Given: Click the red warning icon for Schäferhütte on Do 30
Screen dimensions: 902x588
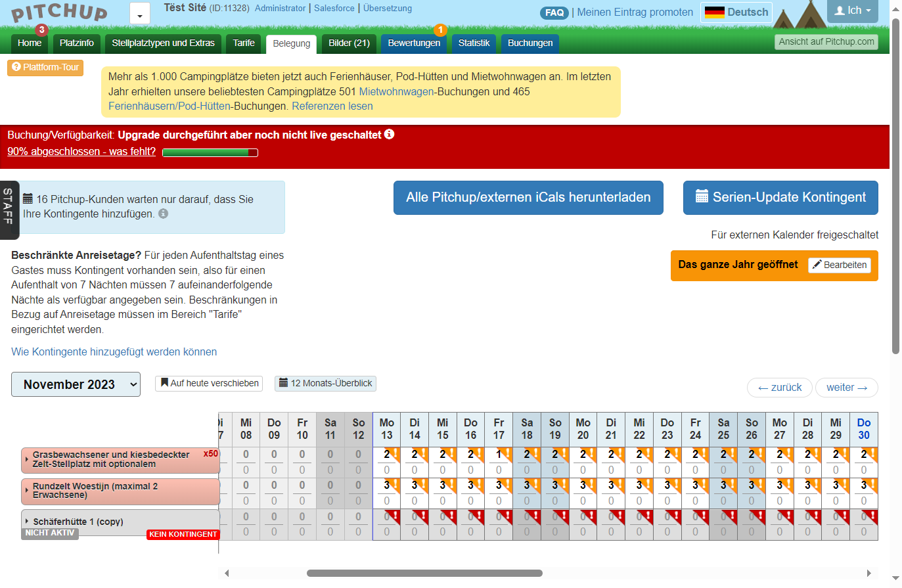Looking at the screenshot, I should pos(872,516).
